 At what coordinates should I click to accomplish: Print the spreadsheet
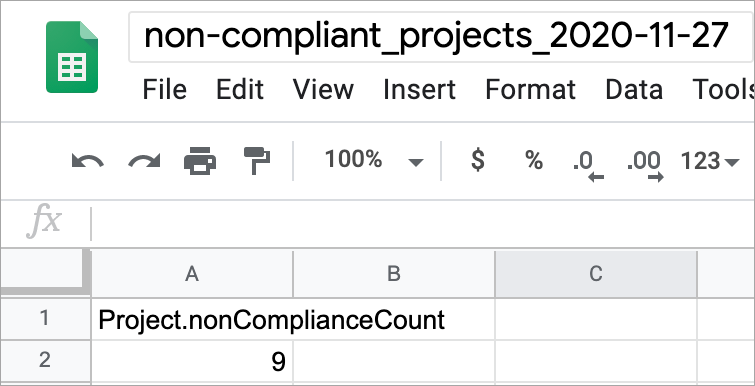point(200,160)
